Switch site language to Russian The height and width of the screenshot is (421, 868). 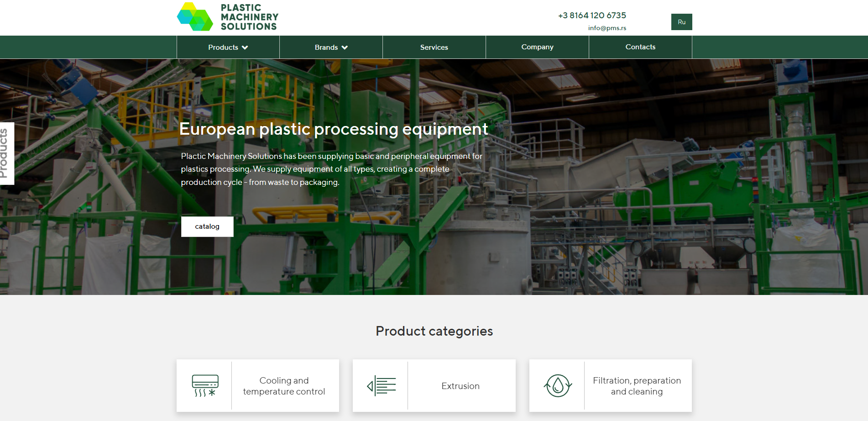681,21
